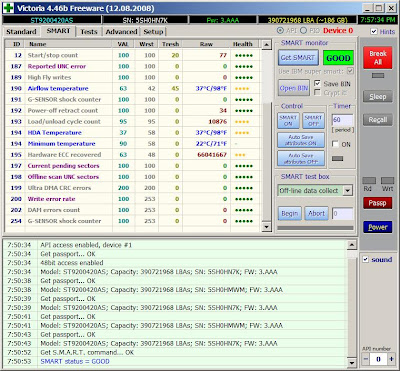Select the SMART tab
The height and width of the screenshot is (371, 400).
pos(58,31)
